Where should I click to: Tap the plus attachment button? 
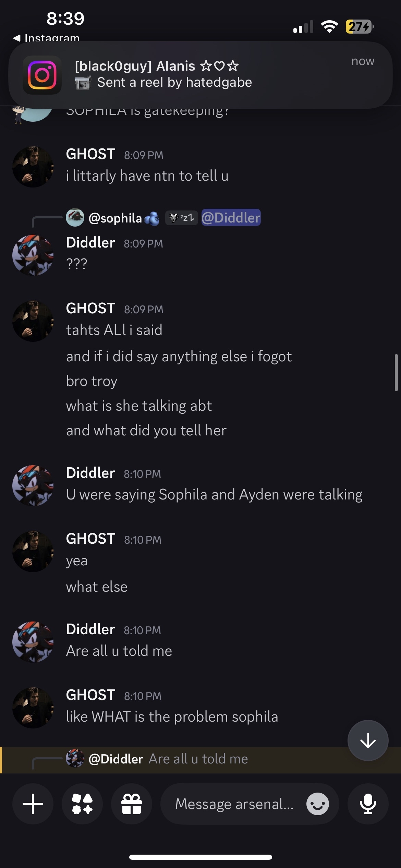pyautogui.click(x=33, y=804)
